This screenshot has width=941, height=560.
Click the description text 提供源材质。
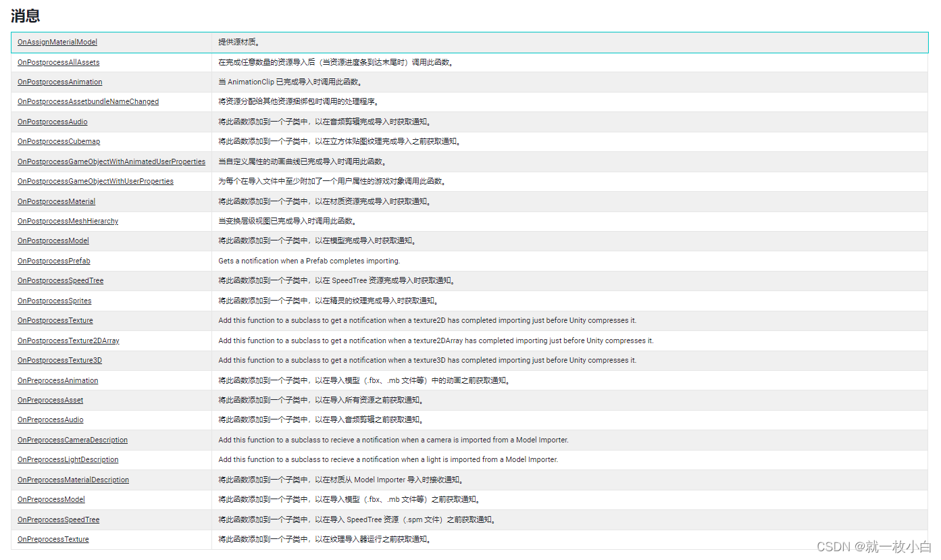239,42
